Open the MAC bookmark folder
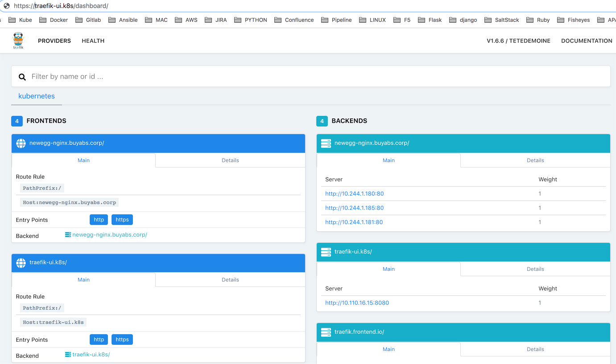Viewport: 616px width, 364px height. [x=156, y=20]
